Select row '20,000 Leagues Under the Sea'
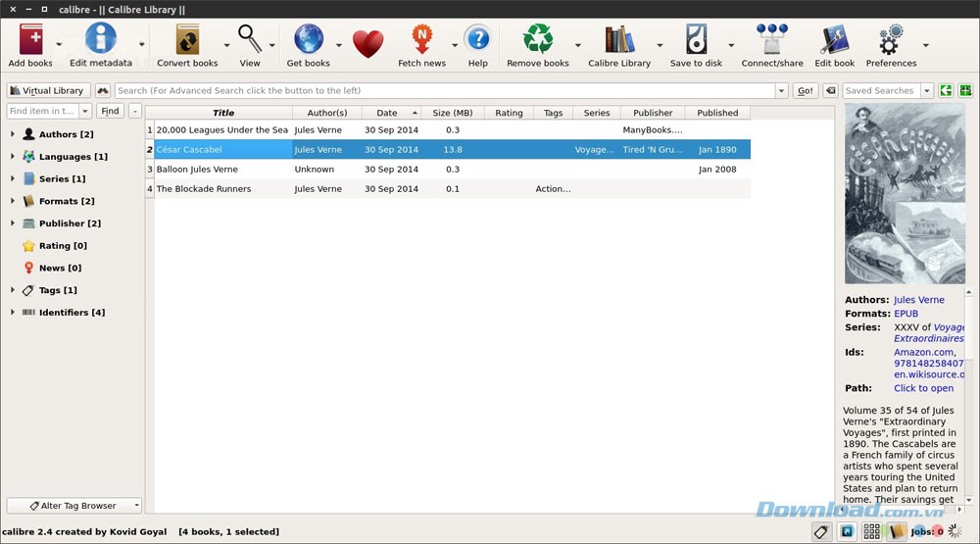 (448, 130)
